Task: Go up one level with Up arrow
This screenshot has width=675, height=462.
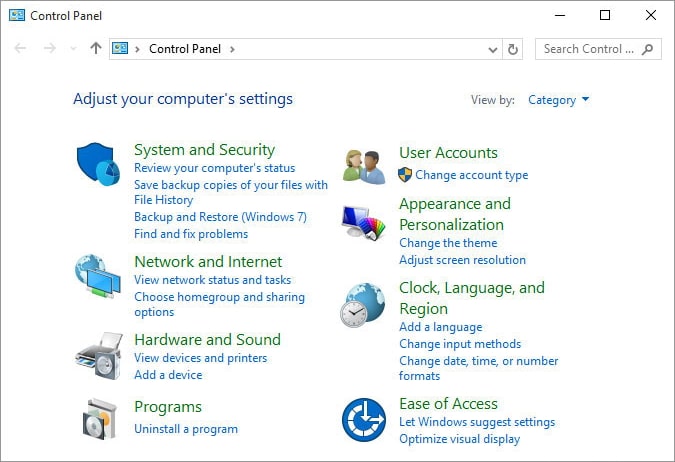Action: click(96, 48)
